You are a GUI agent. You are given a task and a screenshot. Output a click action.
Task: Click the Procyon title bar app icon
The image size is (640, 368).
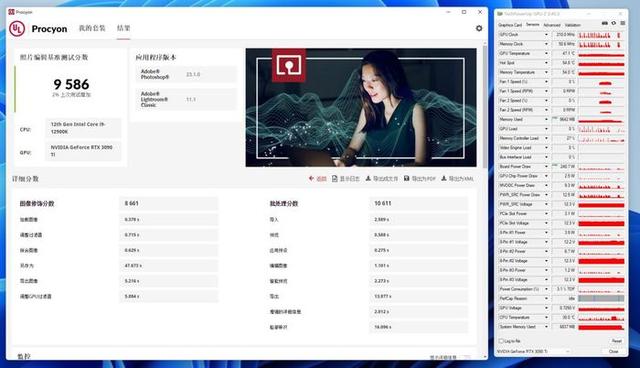point(11,12)
